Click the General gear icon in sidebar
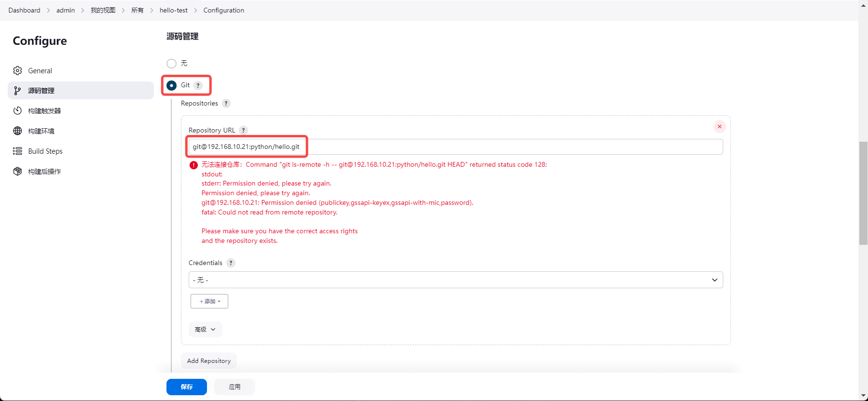The height and width of the screenshot is (401, 868). pyautogui.click(x=18, y=71)
